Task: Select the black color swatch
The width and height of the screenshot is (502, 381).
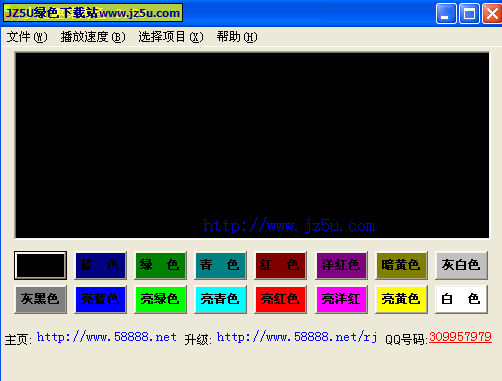Action: [40, 265]
